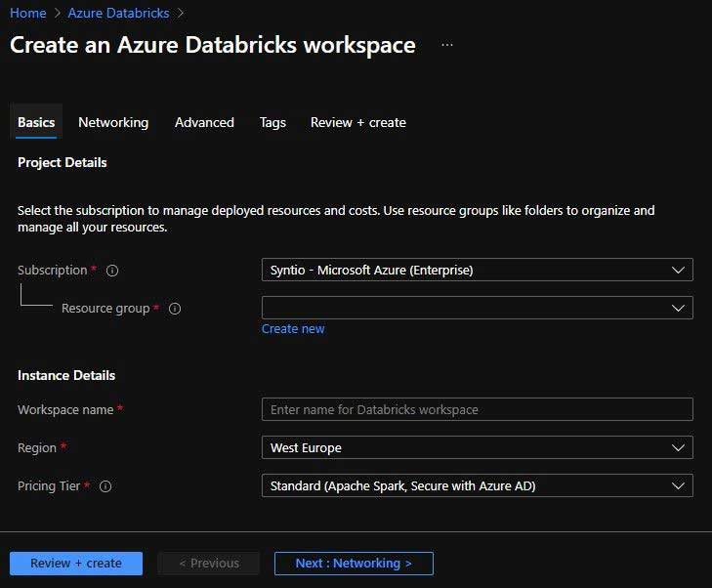
Task: Click the Workspace name label
Action: (x=65, y=409)
